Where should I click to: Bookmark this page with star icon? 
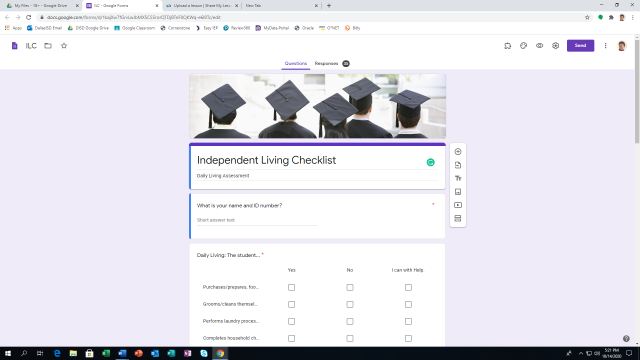pyautogui.click(x=587, y=17)
